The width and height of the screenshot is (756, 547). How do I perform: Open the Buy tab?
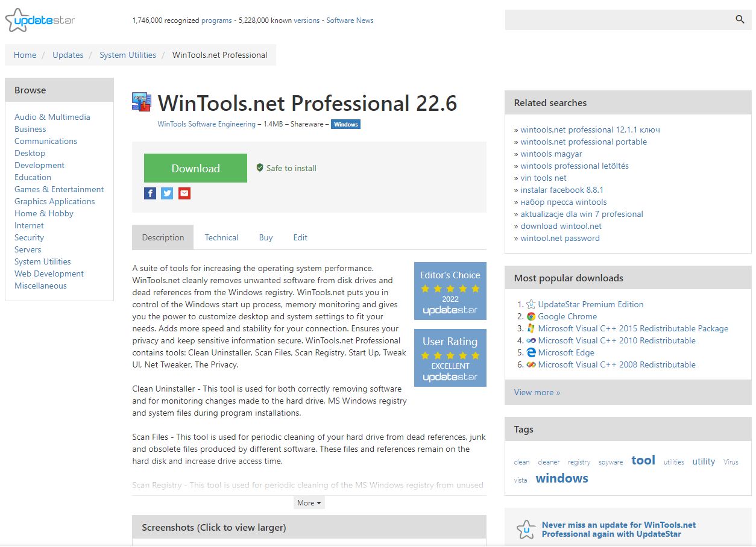(x=266, y=237)
